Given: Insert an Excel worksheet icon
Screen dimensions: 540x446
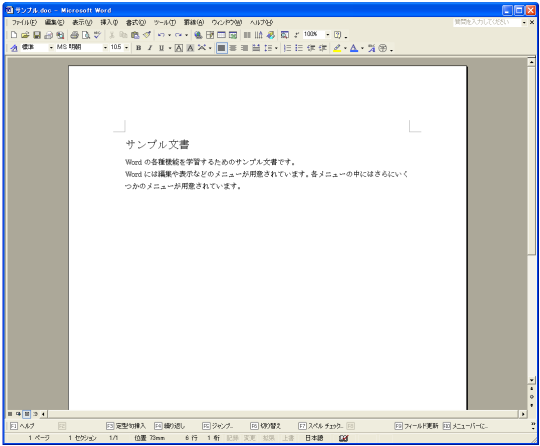Looking at the screenshot, I should (233, 35).
